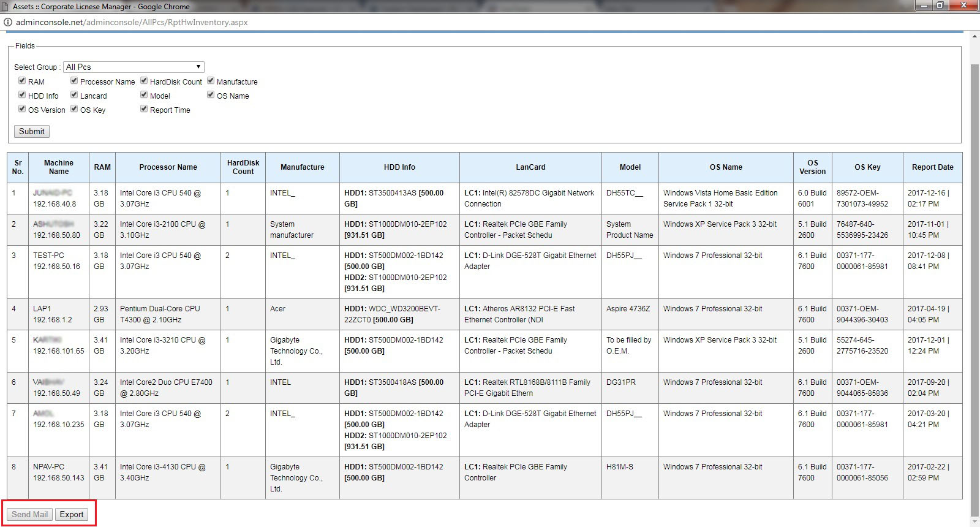Uncheck the Report Time checkbox

pyautogui.click(x=144, y=109)
